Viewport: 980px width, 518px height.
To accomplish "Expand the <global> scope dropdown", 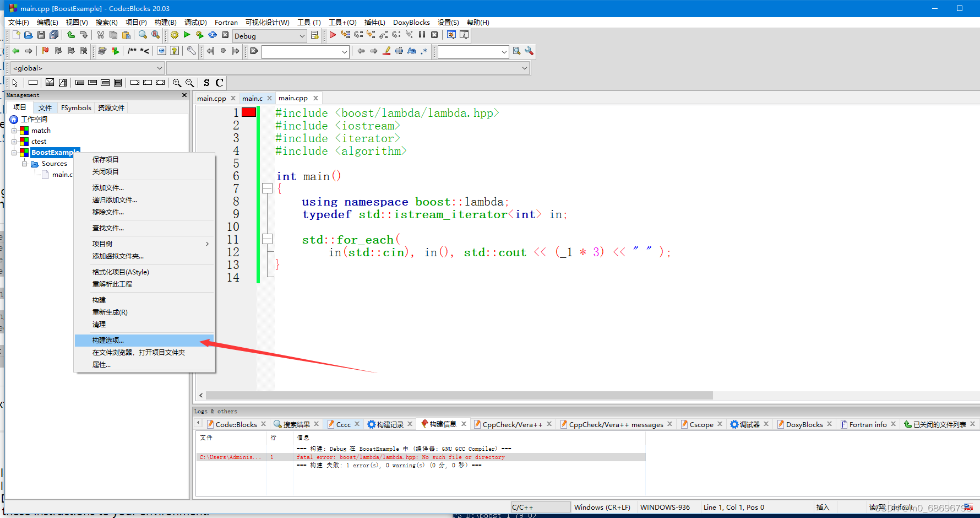I will pyautogui.click(x=159, y=68).
